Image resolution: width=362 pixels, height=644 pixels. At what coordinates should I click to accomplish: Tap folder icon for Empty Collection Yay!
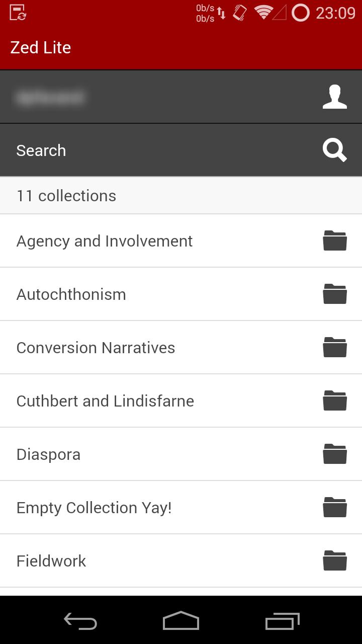click(x=335, y=508)
